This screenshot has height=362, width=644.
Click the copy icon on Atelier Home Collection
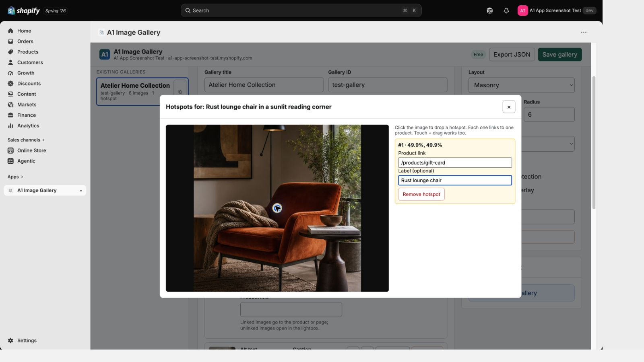point(180,92)
